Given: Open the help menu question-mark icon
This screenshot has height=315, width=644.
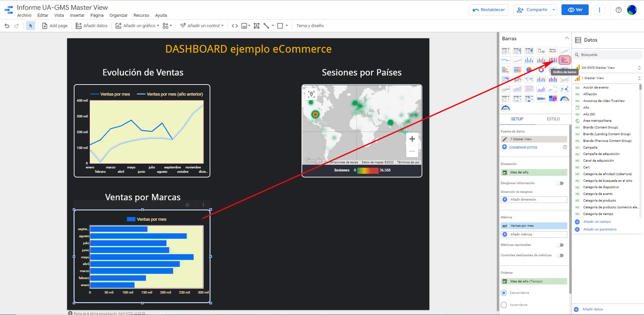Looking at the screenshot, I should pyautogui.click(x=619, y=10).
